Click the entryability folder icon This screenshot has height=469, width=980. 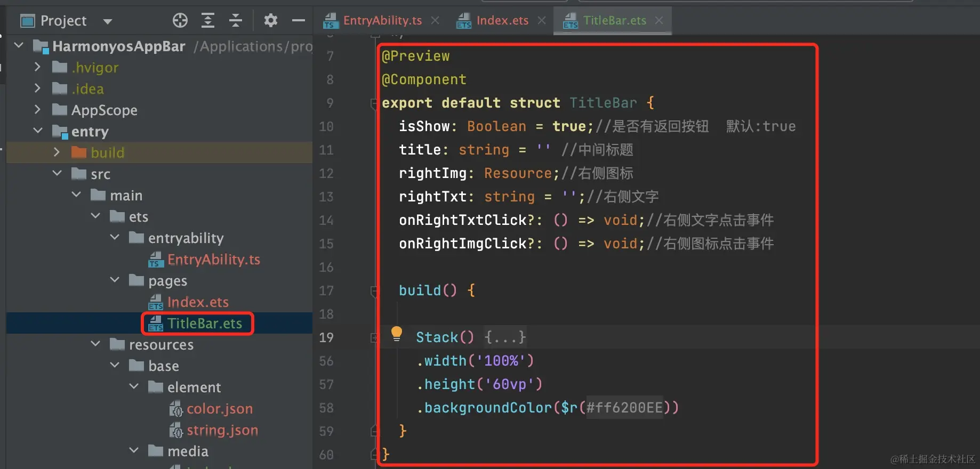136,238
